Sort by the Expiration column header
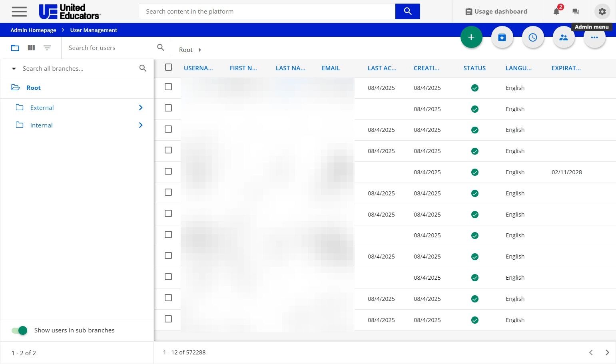Image resolution: width=616 pixels, height=364 pixels. [x=566, y=68]
